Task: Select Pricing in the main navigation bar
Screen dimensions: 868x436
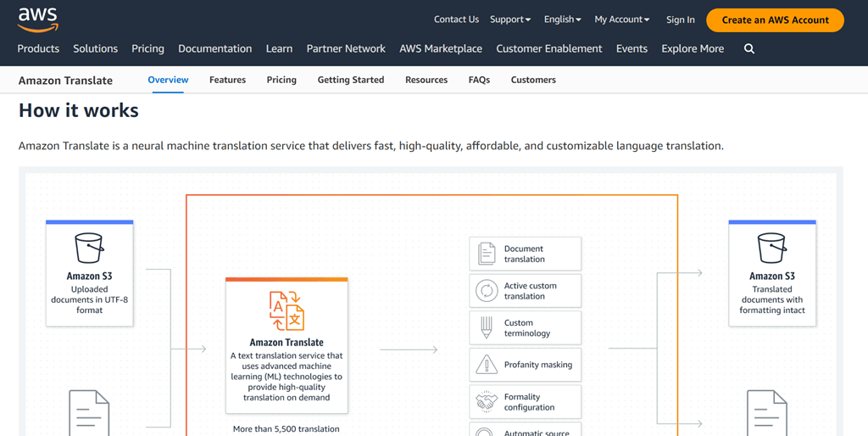Action: pyautogui.click(x=147, y=49)
